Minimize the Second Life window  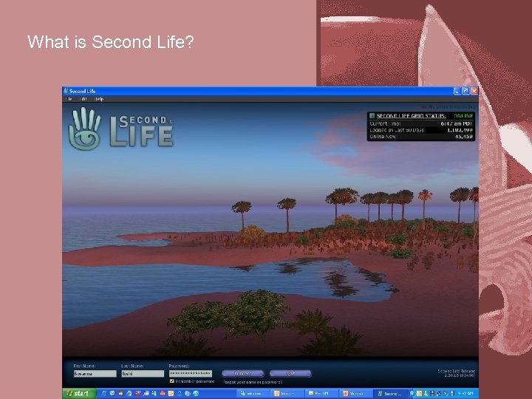[x=457, y=91]
